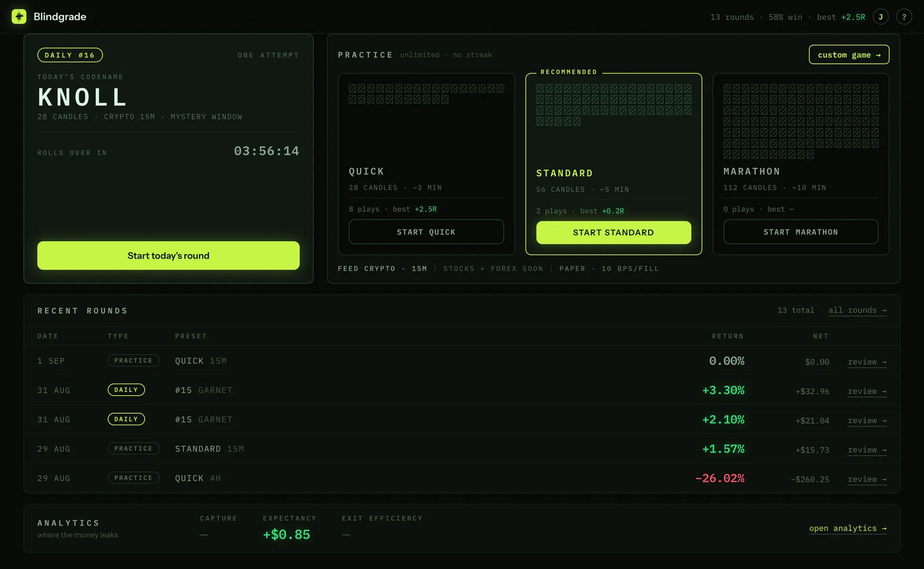Click the PRESET column header

[x=191, y=336]
